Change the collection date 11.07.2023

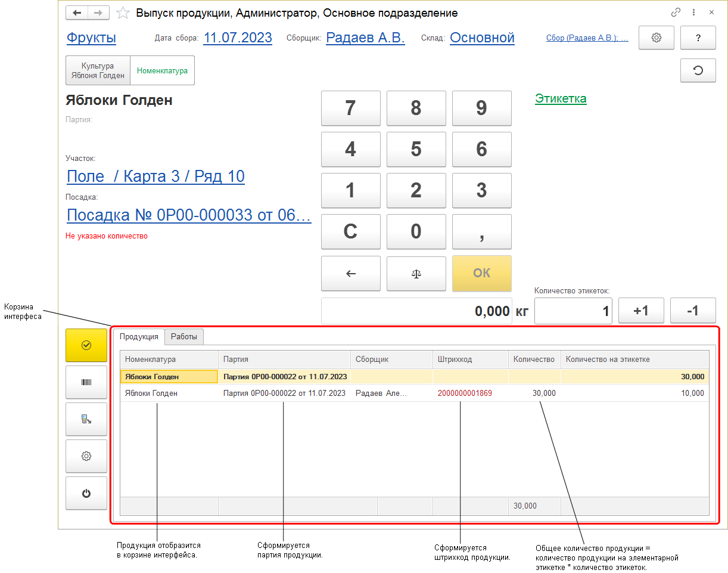238,38
